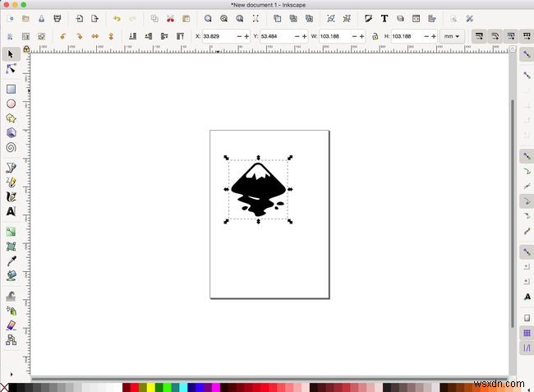Print the document using the printer icon
The image size is (534, 392).
coord(58,19)
